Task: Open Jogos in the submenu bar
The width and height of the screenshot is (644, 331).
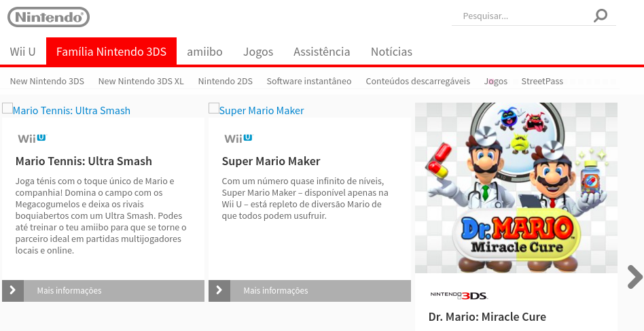Action: [496, 82]
